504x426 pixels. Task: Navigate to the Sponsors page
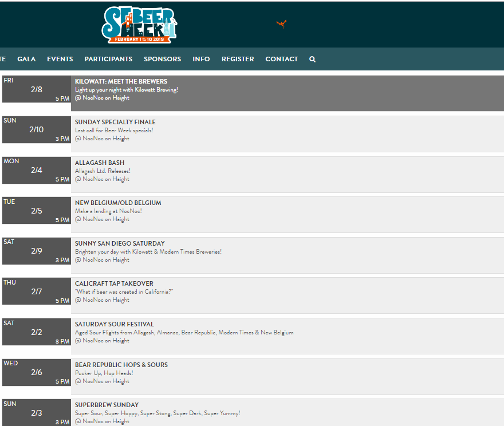[x=162, y=59]
